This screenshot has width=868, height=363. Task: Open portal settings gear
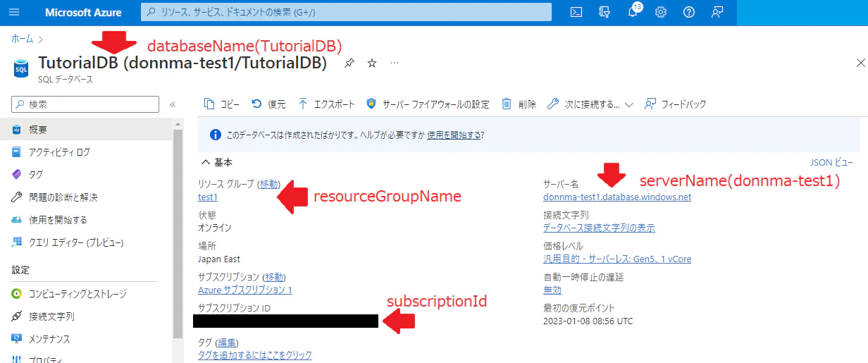(x=661, y=12)
